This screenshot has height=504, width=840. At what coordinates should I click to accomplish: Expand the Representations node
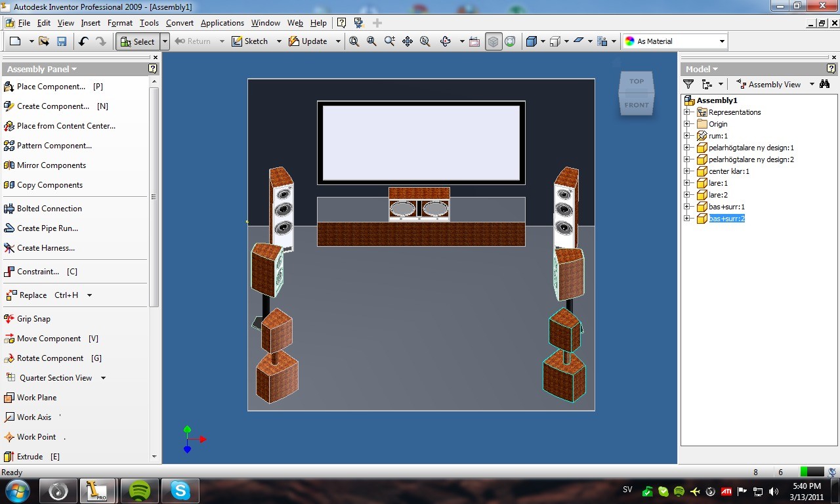(686, 112)
